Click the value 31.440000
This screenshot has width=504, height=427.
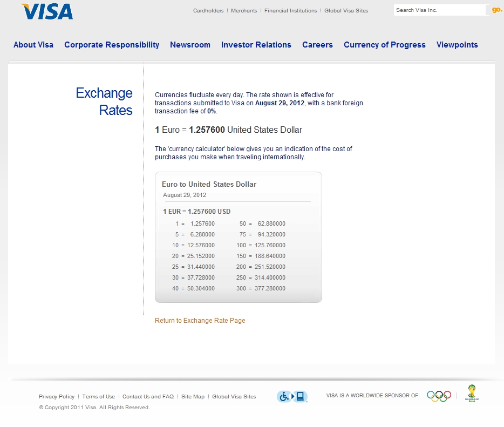[x=201, y=267]
